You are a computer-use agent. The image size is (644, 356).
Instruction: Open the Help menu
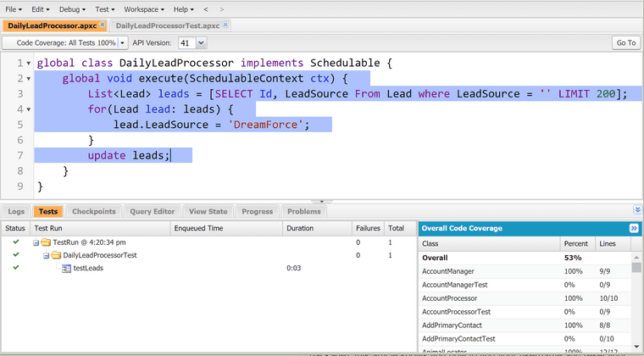[183, 9]
